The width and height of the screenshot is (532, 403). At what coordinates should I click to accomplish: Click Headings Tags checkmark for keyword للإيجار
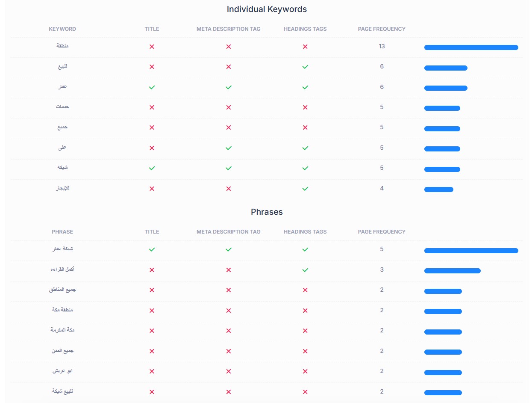tap(305, 189)
